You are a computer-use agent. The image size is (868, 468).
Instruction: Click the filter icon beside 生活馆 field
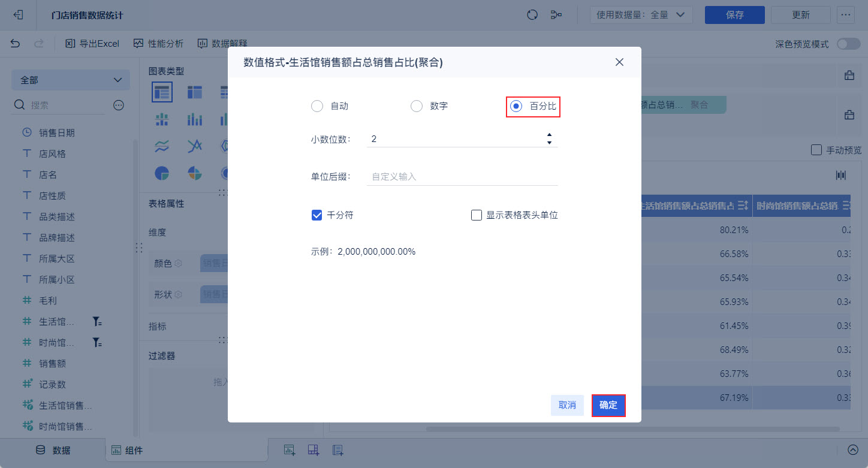point(97,322)
